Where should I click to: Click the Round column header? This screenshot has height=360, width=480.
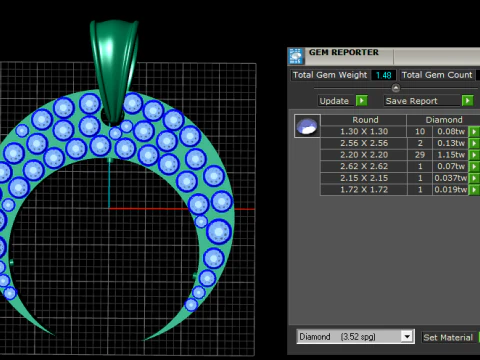pyautogui.click(x=364, y=120)
